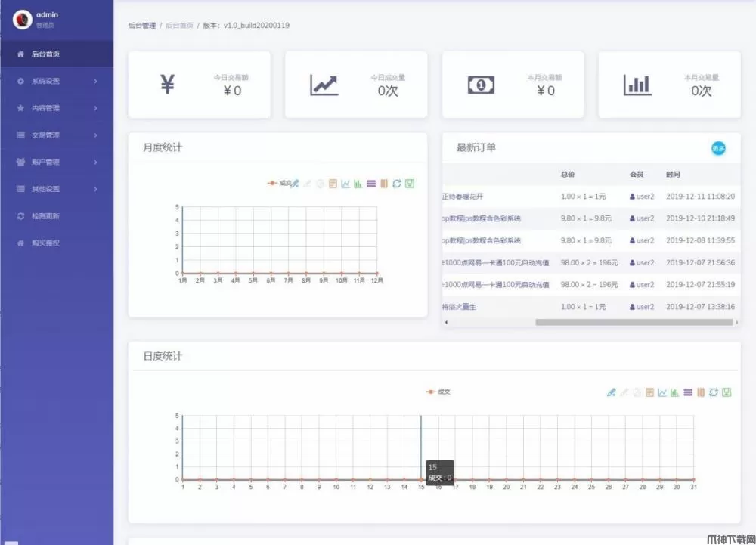Viewport: 756px width, 545px height.
Task: Expand the 交易管理 sidebar menu
Action: click(x=57, y=135)
